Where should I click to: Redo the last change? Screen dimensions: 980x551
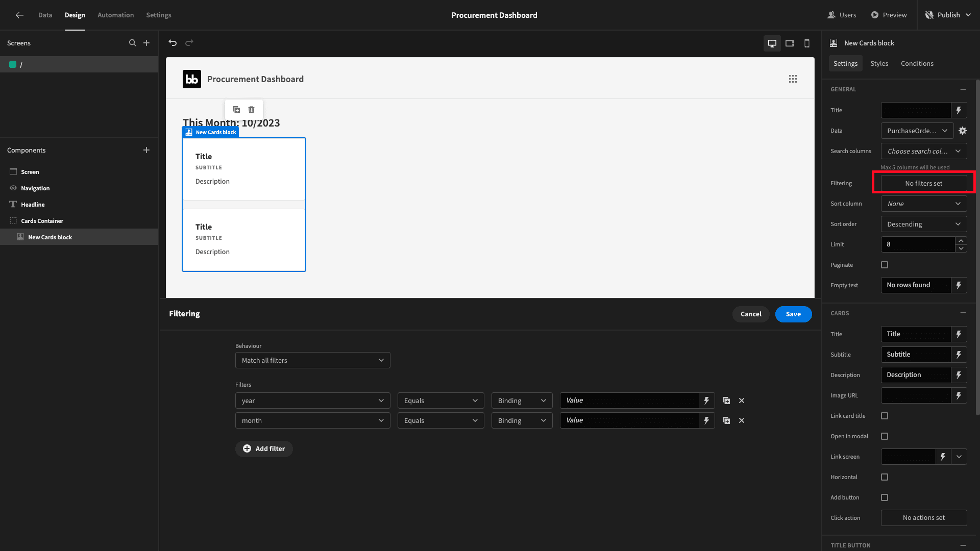point(189,43)
